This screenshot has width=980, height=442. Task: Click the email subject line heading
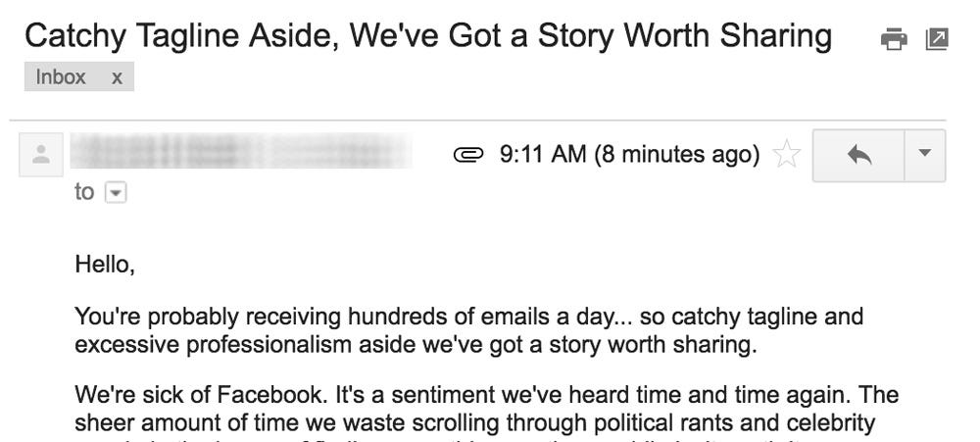[x=428, y=37]
